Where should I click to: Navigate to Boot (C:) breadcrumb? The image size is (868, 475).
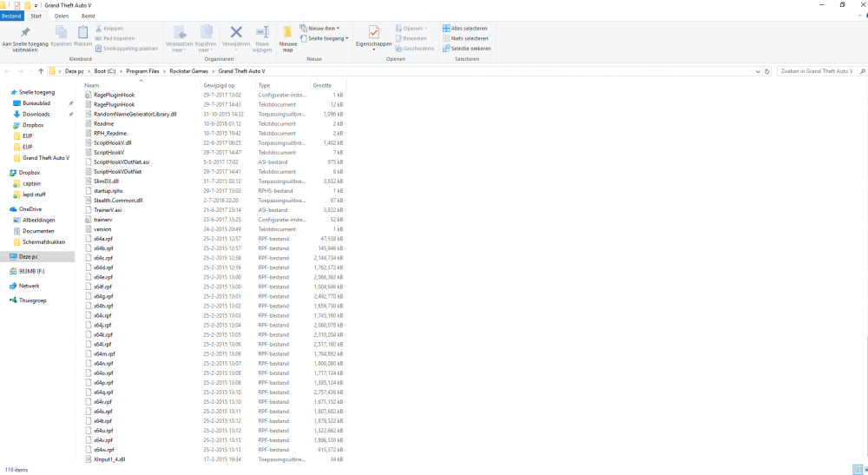105,71
